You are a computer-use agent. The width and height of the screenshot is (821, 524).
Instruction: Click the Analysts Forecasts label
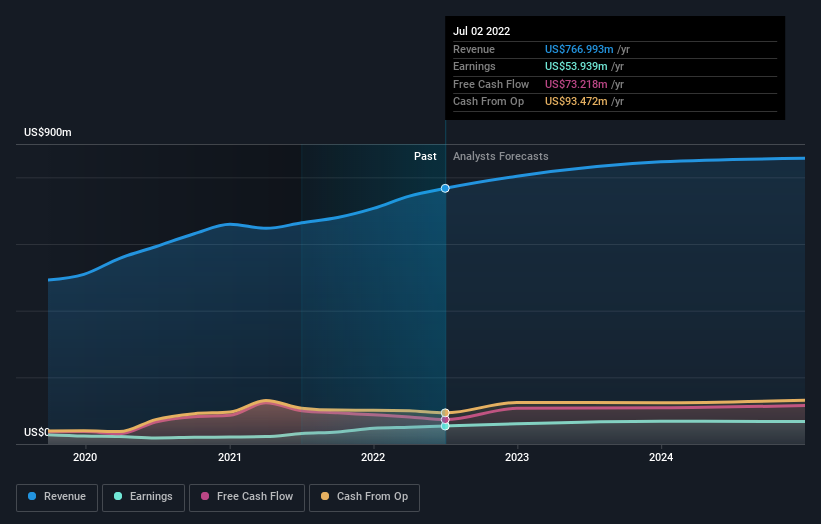click(501, 157)
